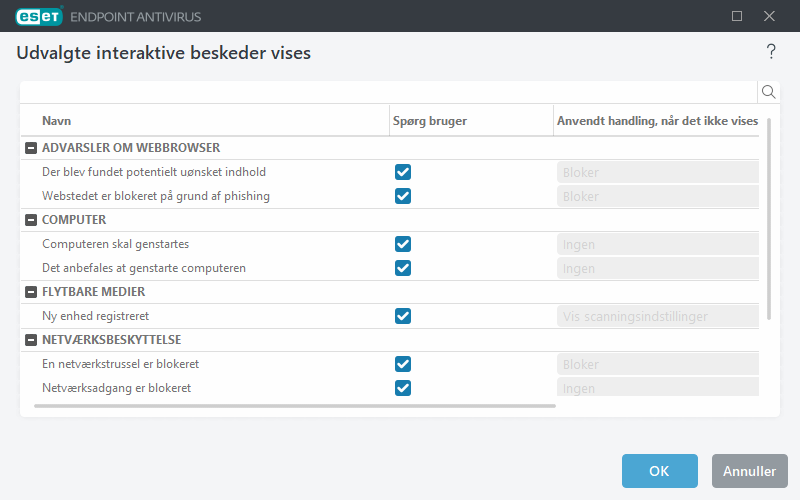The image size is (800, 500).
Task: Select row text 'Computeren skal genstartes'
Action: pyautogui.click(x=115, y=244)
